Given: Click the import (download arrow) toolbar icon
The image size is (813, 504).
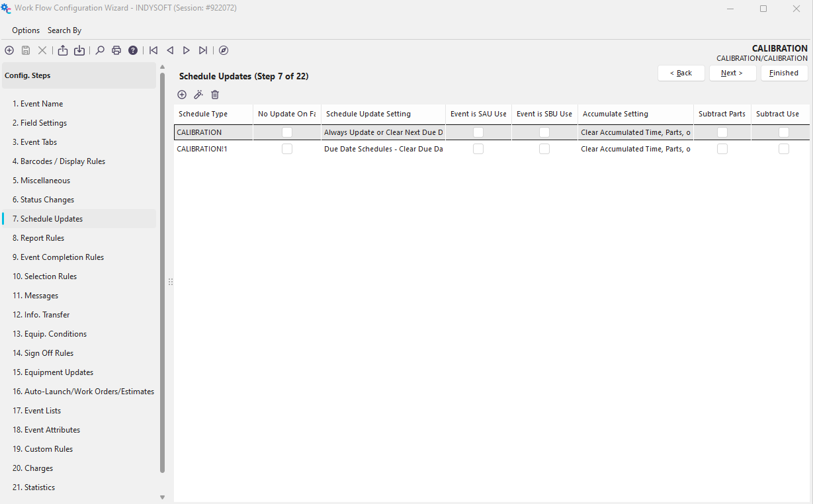Looking at the screenshot, I should tap(79, 50).
